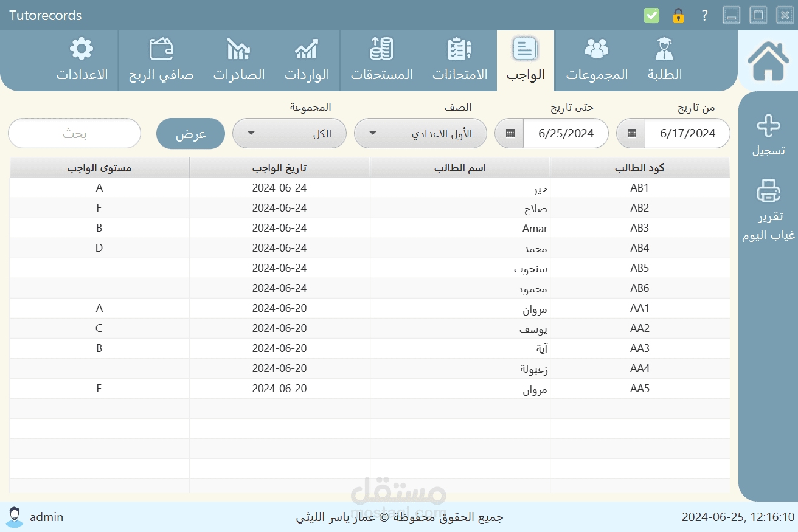798x532 pixels.
Task: Open calendar picker for من تاريخ
Action: [631, 133]
